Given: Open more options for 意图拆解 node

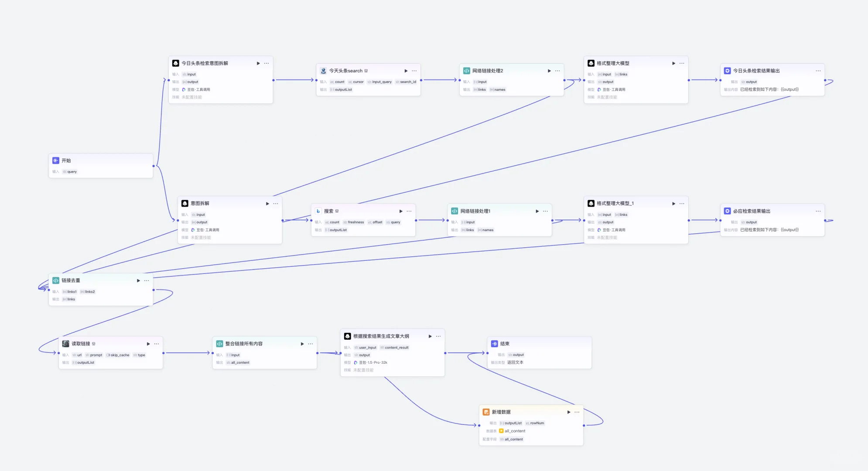Looking at the screenshot, I should [x=276, y=204].
